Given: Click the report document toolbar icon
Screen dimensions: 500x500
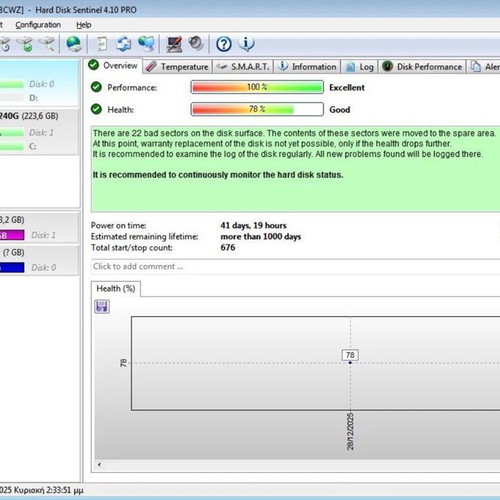Looking at the screenshot, I should [x=102, y=44].
